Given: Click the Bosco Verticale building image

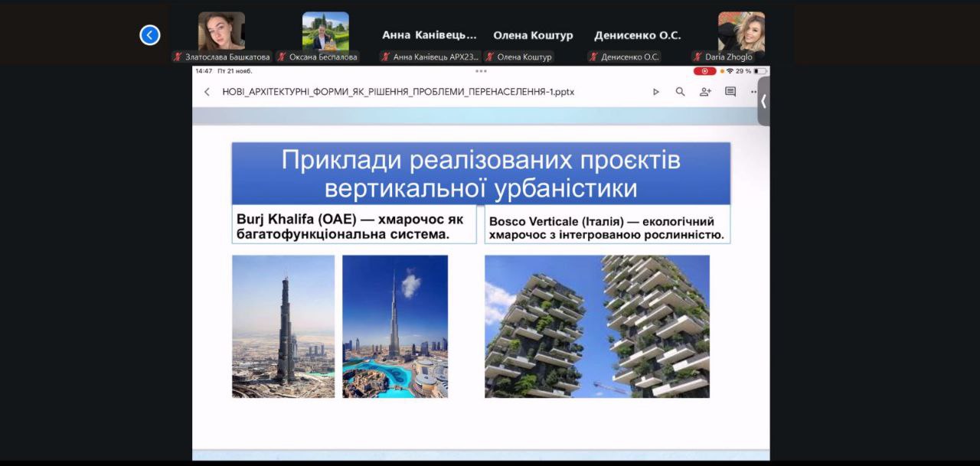Looking at the screenshot, I should [x=597, y=327].
